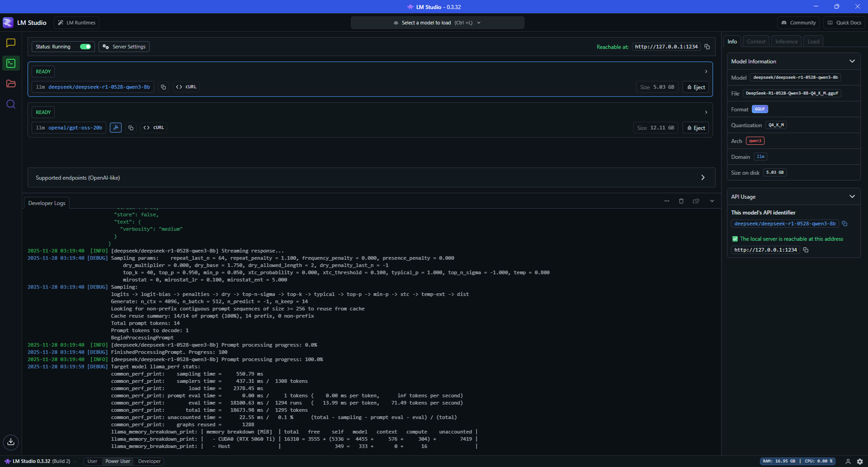Click the API identifier text in API Usage
Viewport: 868px width, 467px height.
point(785,224)
